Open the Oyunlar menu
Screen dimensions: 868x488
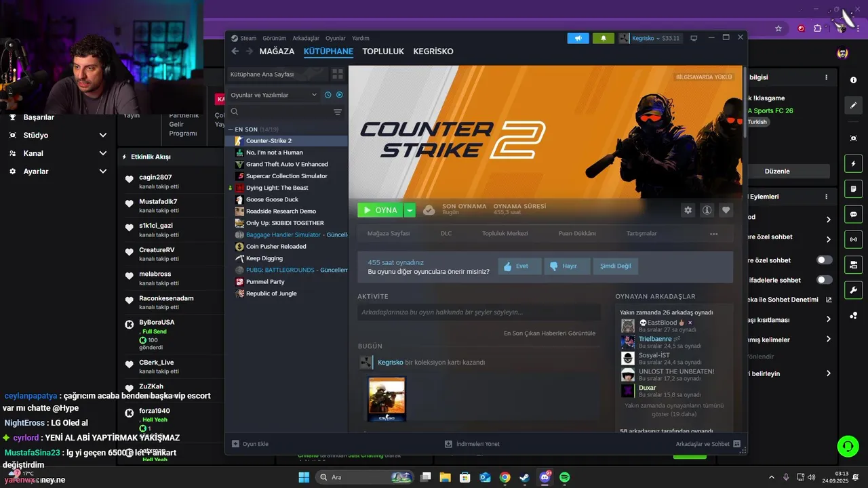336,39
